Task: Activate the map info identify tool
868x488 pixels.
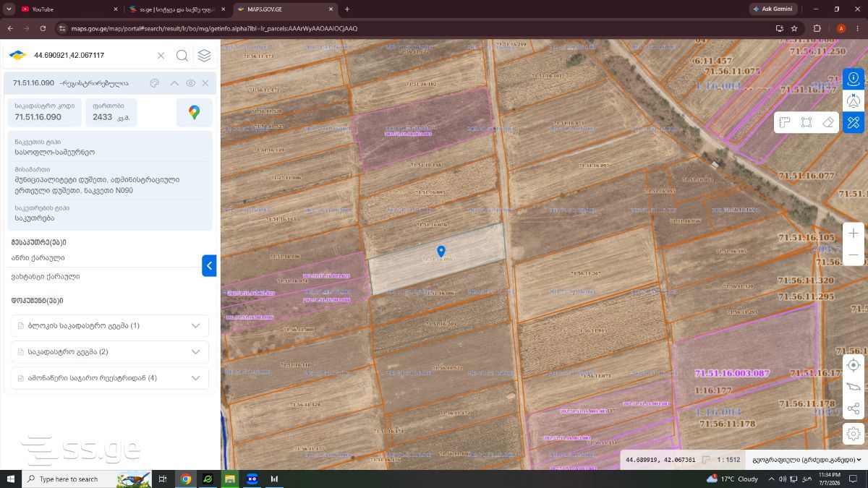Action: [x=854, y=78]
